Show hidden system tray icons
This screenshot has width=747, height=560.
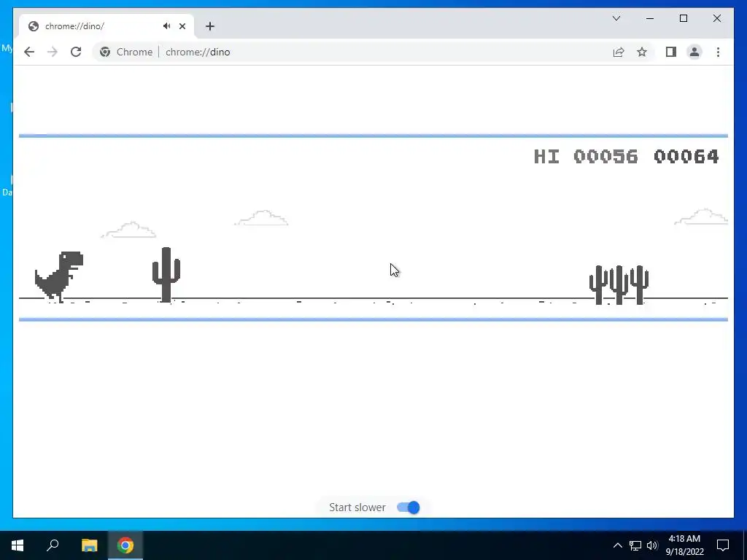[617, 545]
